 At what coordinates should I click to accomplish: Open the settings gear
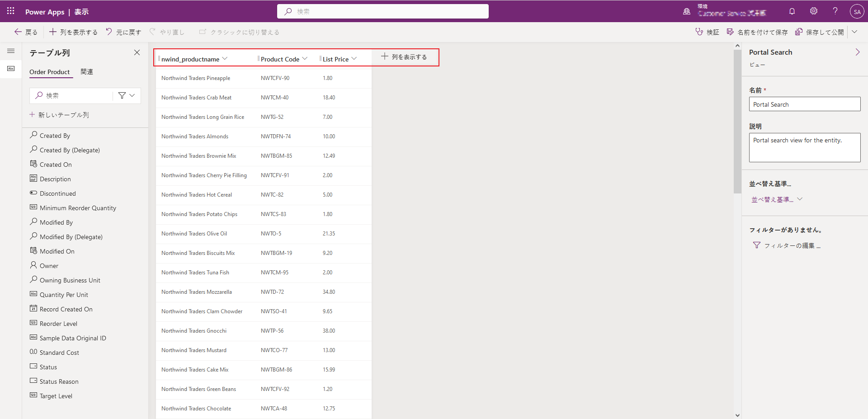(x=814, y=11)
